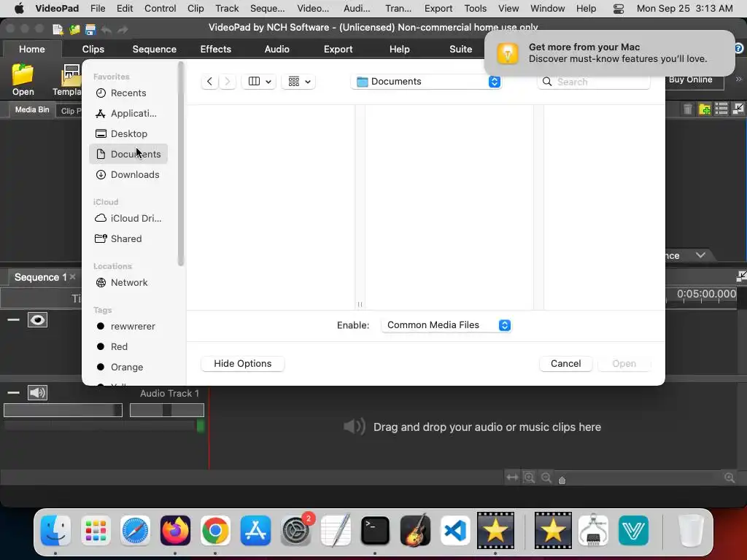Select the Media Bin tab

point(32,109)
